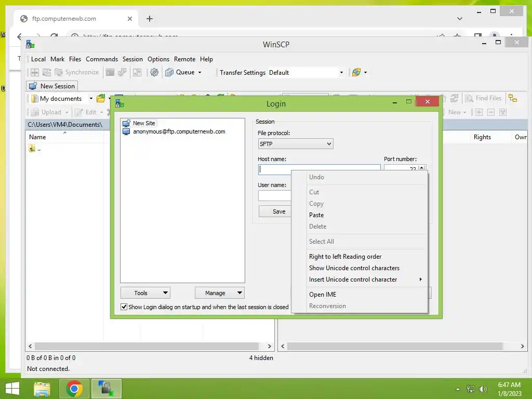Image resolution: width=532 pixels, height=399 pixels.
Task: Open File Explorer from the taskbar
Action: (42, 389)
